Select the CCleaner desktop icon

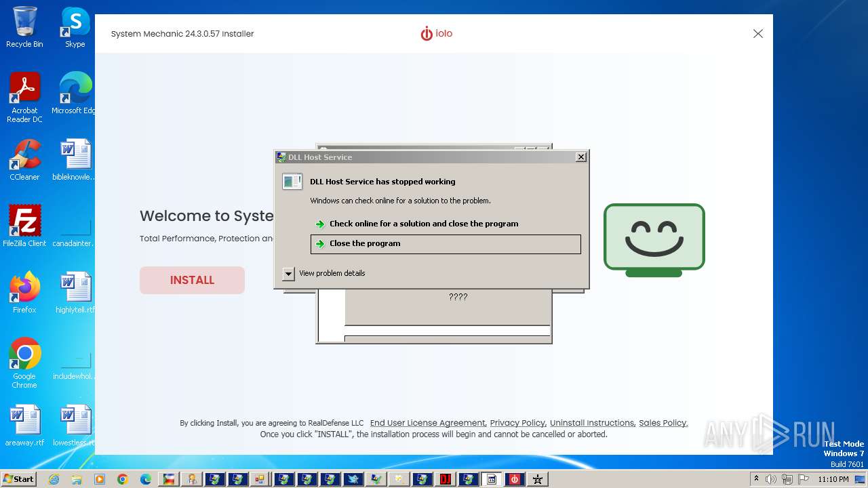(24, 160)
